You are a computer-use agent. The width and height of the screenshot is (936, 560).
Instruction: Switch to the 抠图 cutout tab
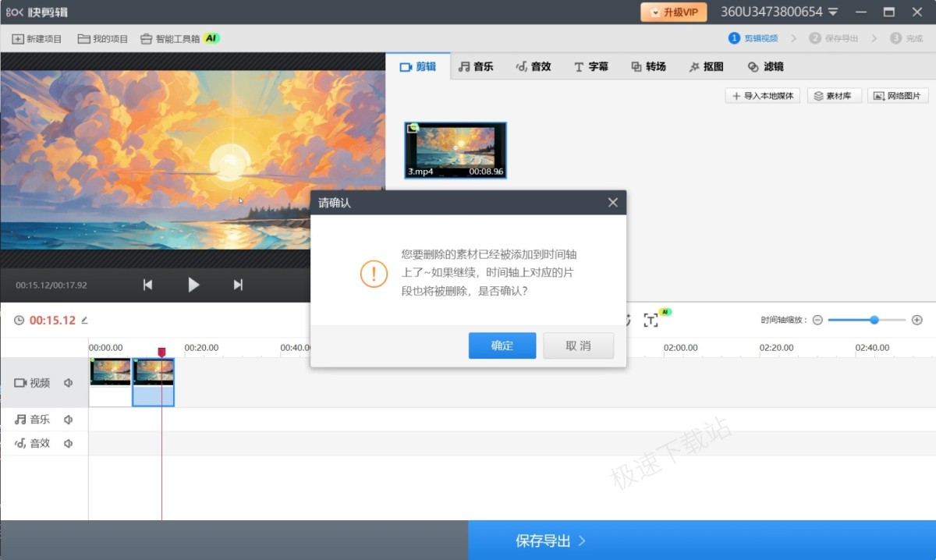pos(707,67)
